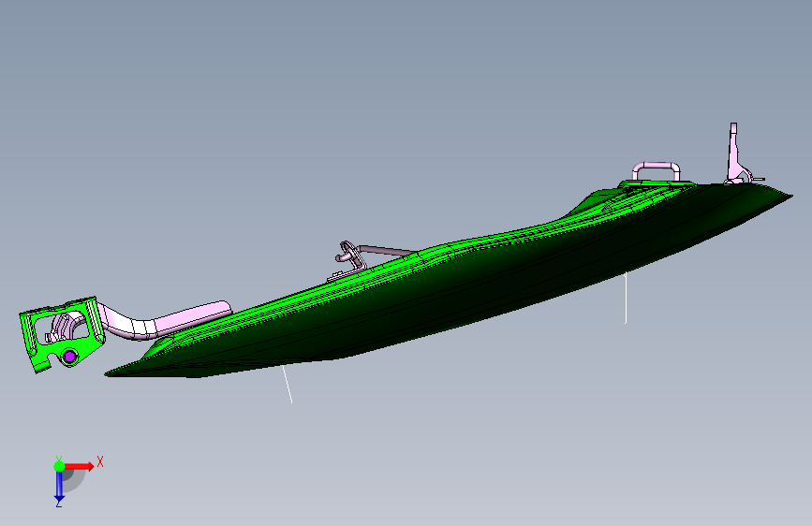Select the pink bent arm tube near bracket
The height and width of the screenshot is (526, 812).
pyautogui.click(x=164, y=322)
